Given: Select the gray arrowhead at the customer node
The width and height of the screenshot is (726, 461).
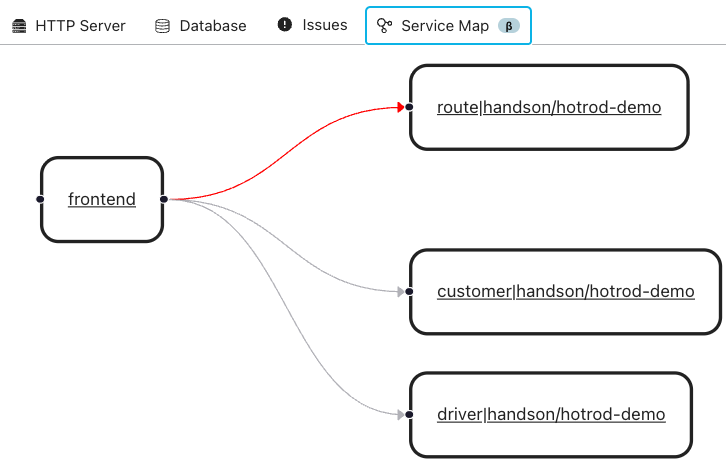Looking at the screenshot, I should pos(401,292).
